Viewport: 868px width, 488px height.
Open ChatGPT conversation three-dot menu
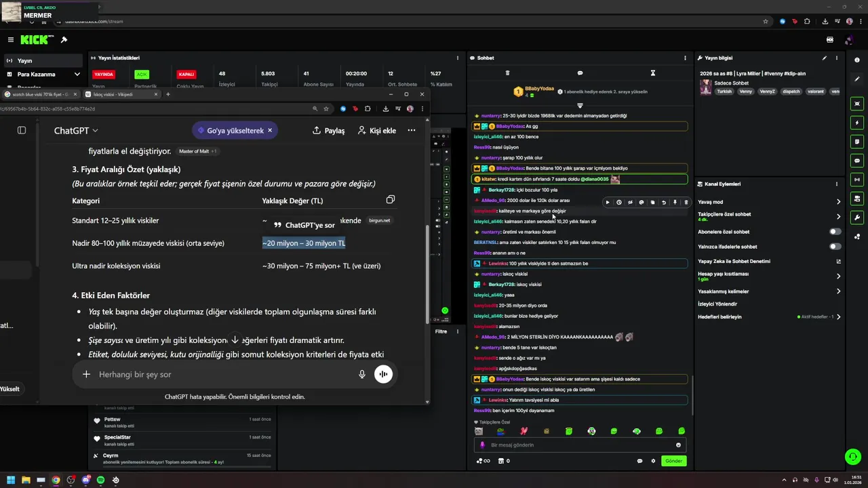coord(411,130)
